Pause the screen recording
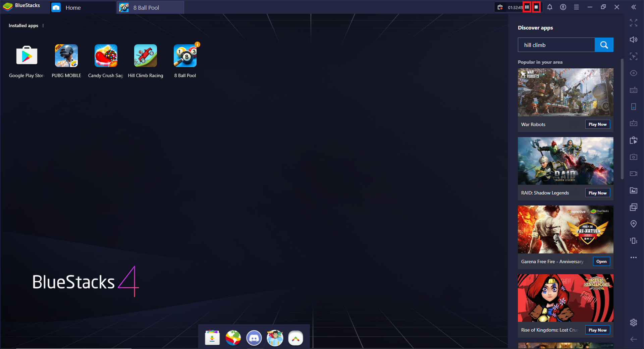Screen dimensions: 644x349 pos(527,7)
